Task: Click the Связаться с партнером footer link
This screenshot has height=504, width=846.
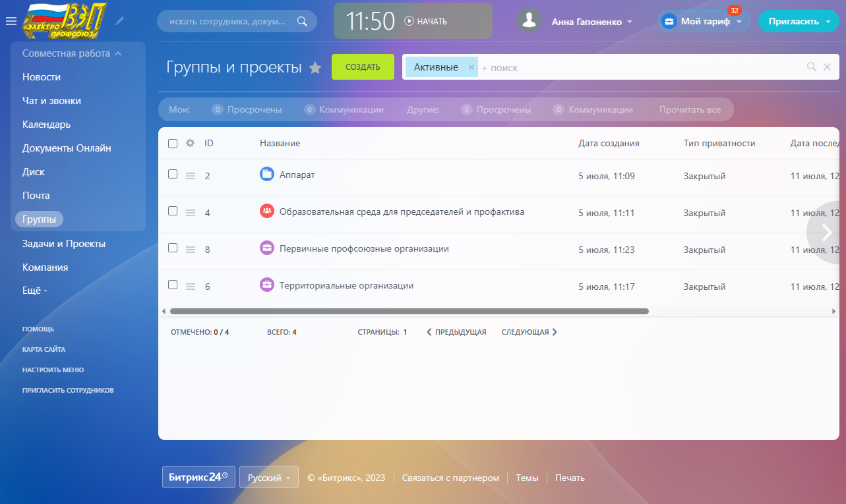Action: click(450, 478)
